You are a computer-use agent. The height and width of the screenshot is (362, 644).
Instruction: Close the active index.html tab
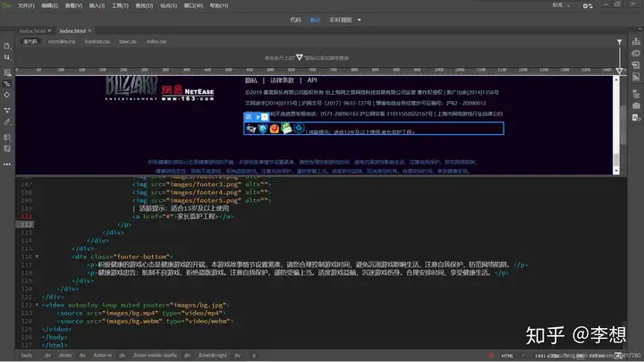pyautogui.click(x=89, y=30)
